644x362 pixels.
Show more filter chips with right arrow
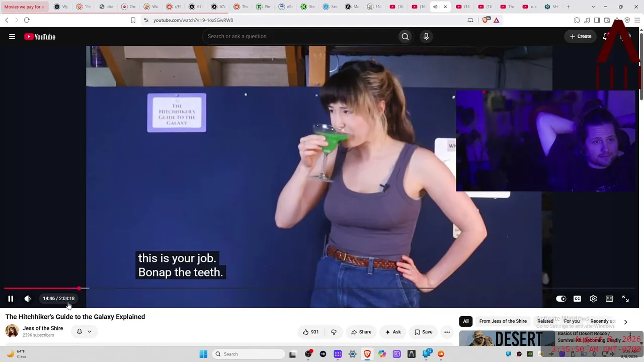tap(625, 322)
